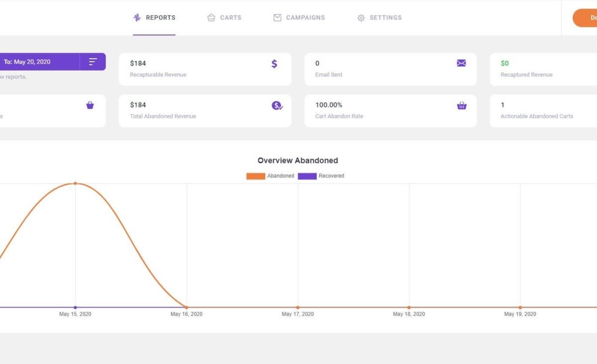Image resolution: width=597 pixels, height=364 pixels.
Task: Open the Settings tab
Action: coord(385,18)
